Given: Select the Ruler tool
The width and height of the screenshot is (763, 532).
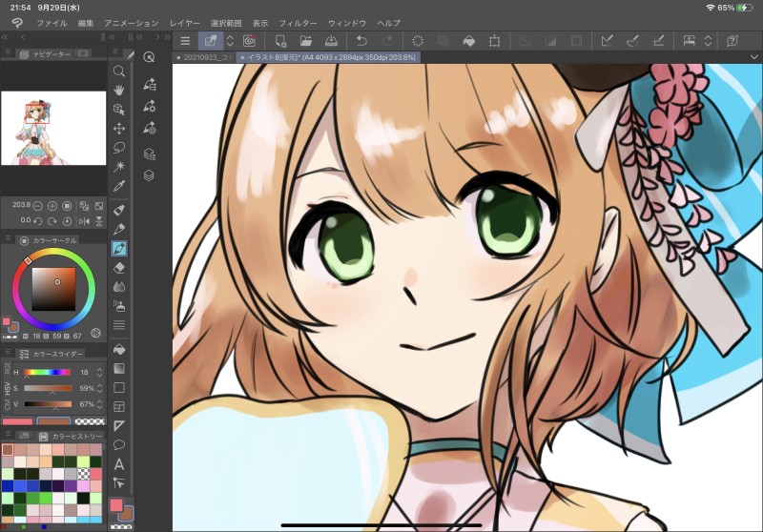Looking at the screenshot, I should point(118,426).
